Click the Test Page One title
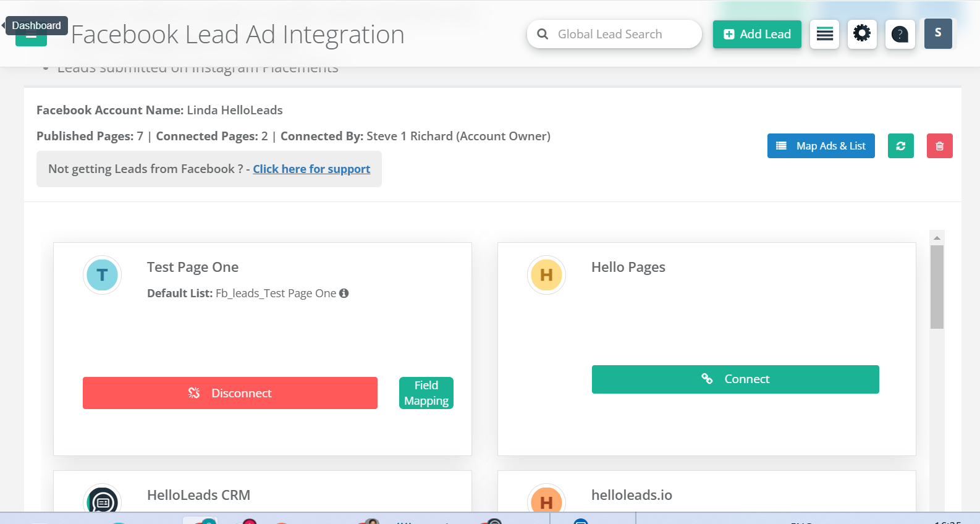The image size is (980, 524). 193,267
